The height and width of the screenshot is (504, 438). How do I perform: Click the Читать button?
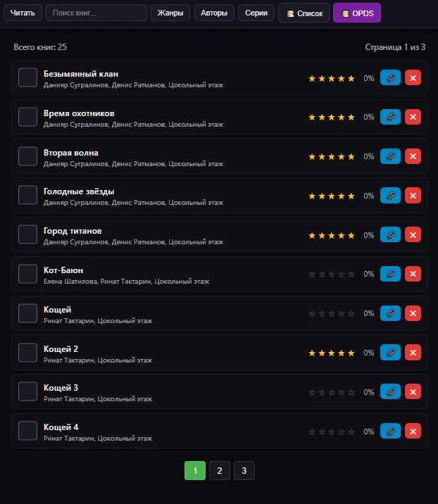(x=23, y=13)
